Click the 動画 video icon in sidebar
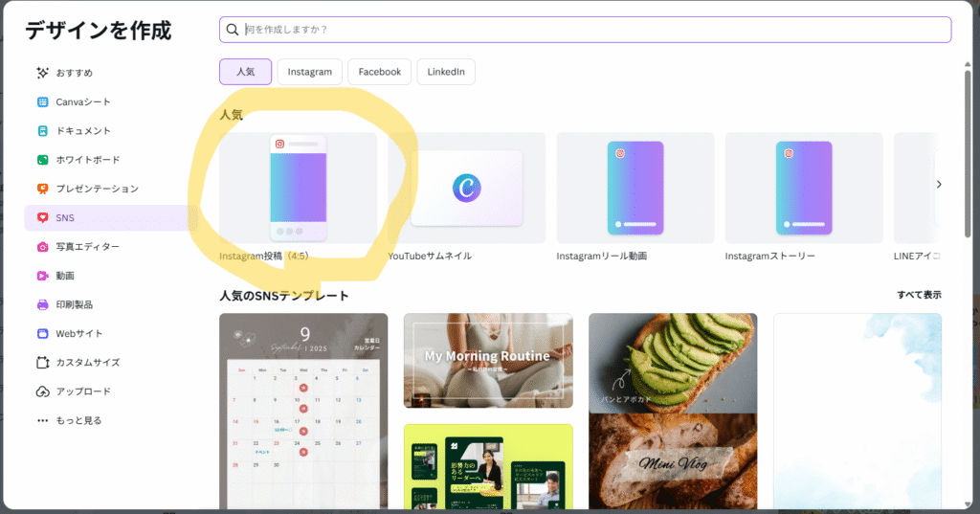Viewport: 980px width, 514px height. [42, 276]
